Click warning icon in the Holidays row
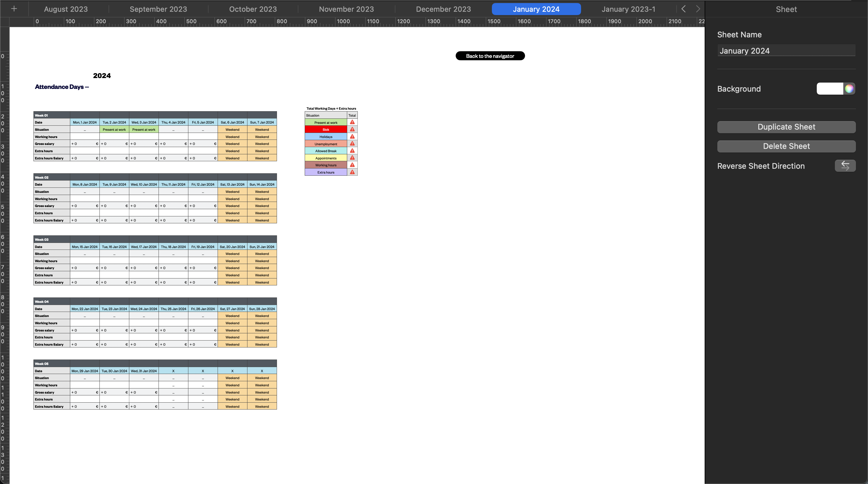The image size is (868, 484). [x=352, y=137]
